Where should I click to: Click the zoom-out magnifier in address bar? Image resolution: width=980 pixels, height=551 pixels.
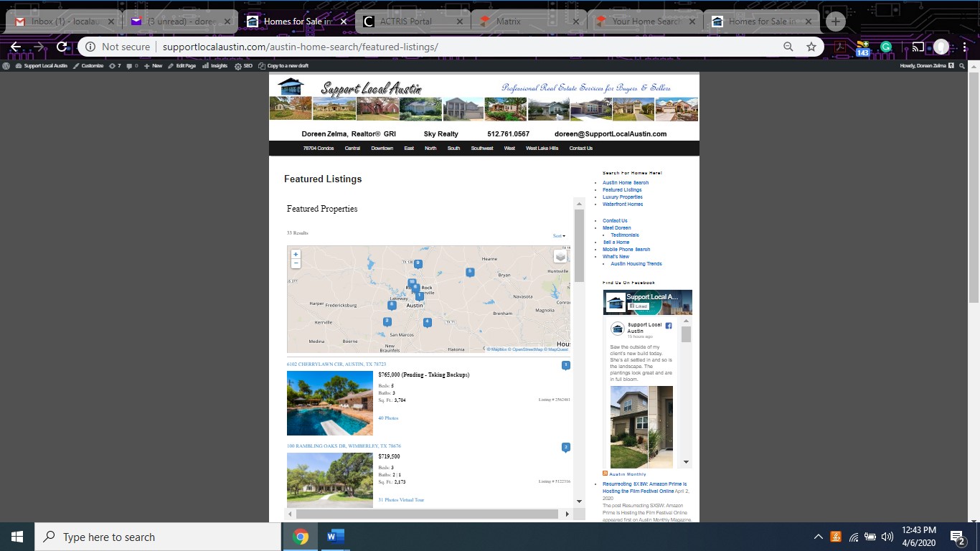click(x=788, y=47)
